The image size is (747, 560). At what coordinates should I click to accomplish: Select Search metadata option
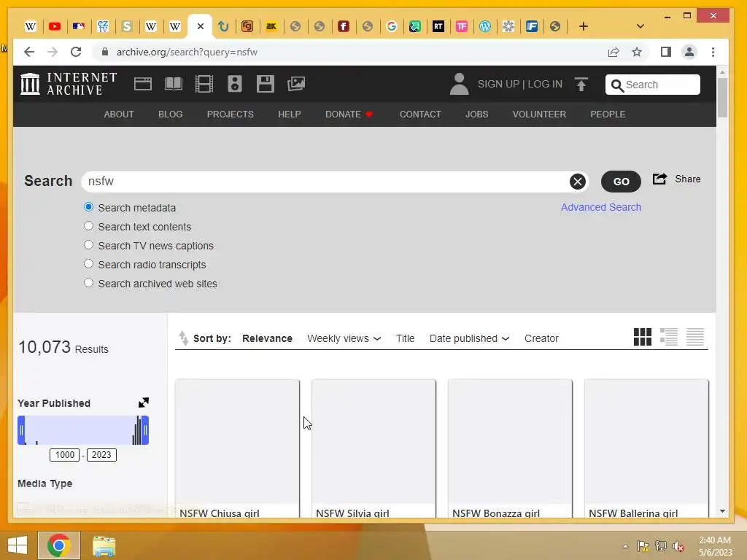coord(88,207)
